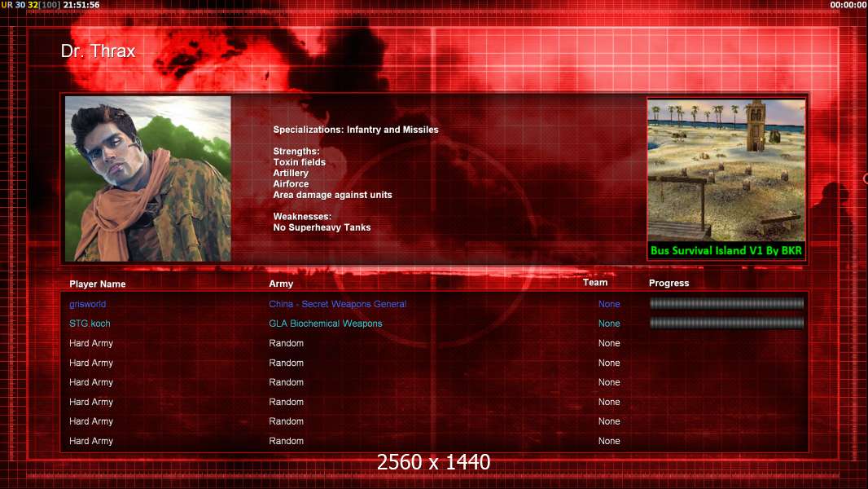868x489 pixels.
Task: Click STG.koch's team value "None"
Action: tap(609, 324)
